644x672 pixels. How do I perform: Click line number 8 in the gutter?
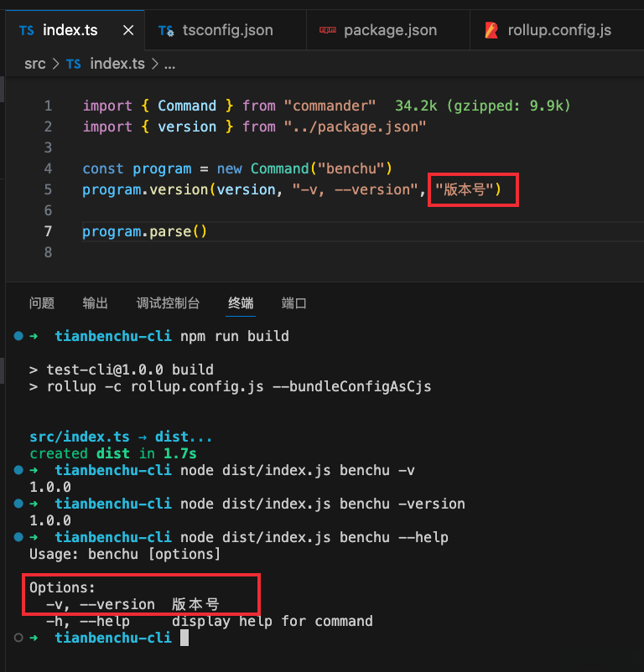tap(48, 252)
